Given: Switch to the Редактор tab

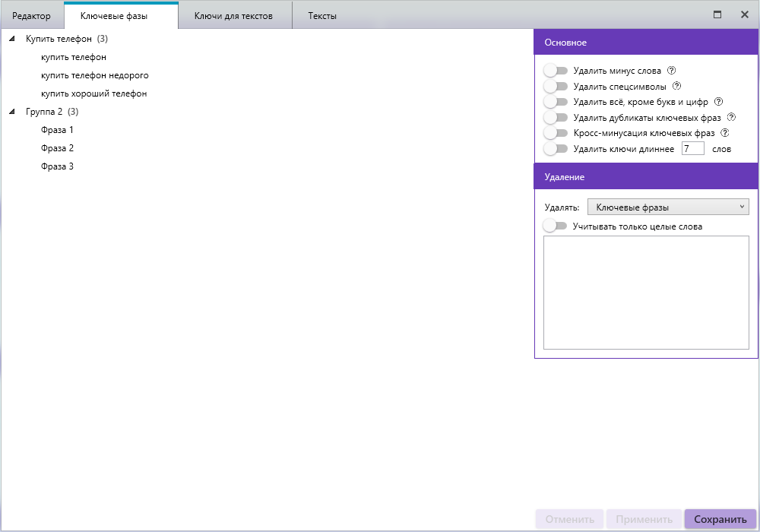Looking at the screenshot, I should click(x=31, y=15).
